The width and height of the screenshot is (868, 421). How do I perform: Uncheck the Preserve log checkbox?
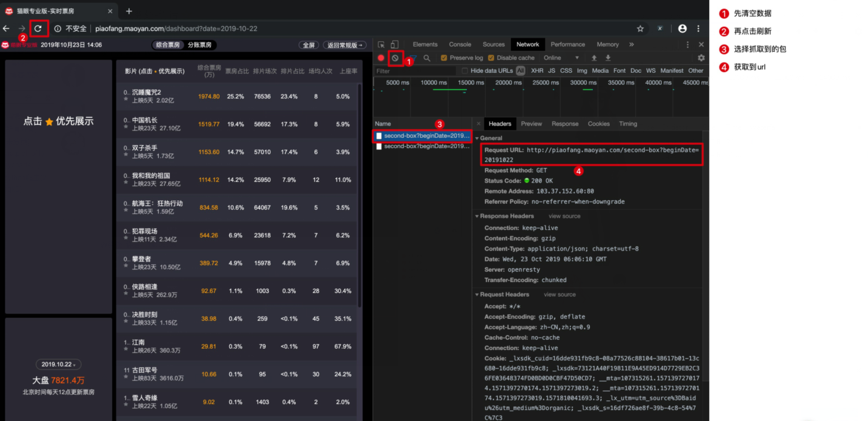pyautogui.click(x=444, y=58)
